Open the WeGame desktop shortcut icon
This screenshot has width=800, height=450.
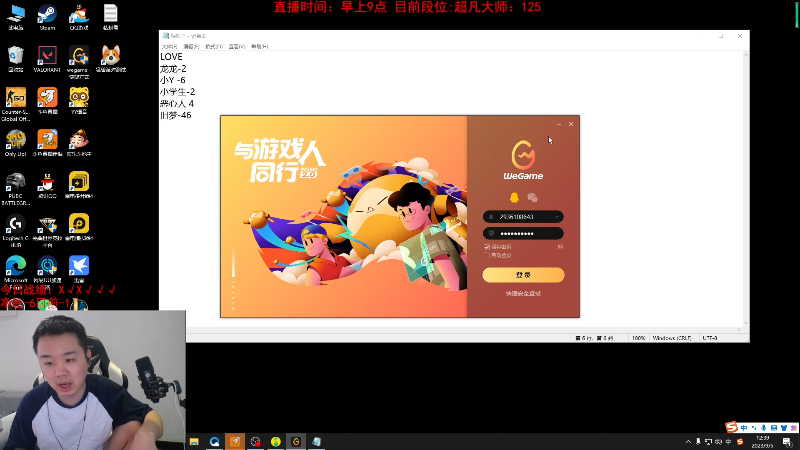click(x=79, y=61)
